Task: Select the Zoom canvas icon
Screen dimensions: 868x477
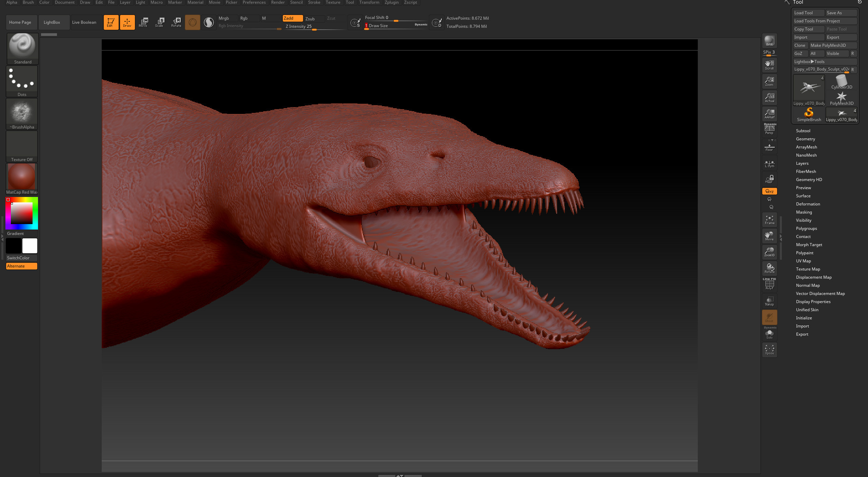Action: tap(769, 81)
